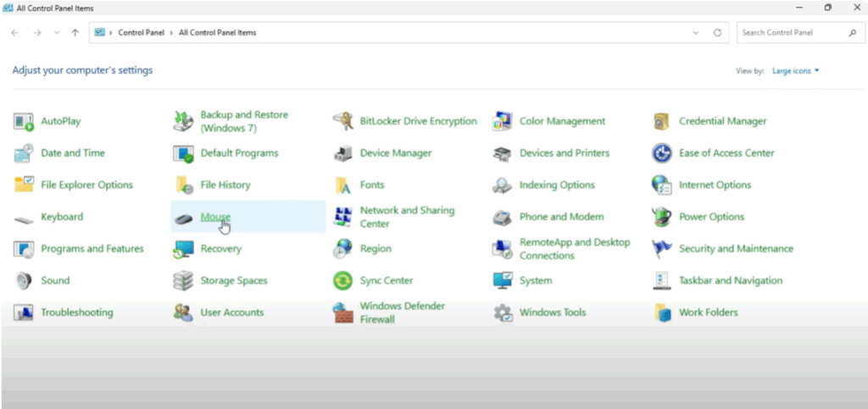Open BitLocker Drive Encryption icon

(342, 122)
